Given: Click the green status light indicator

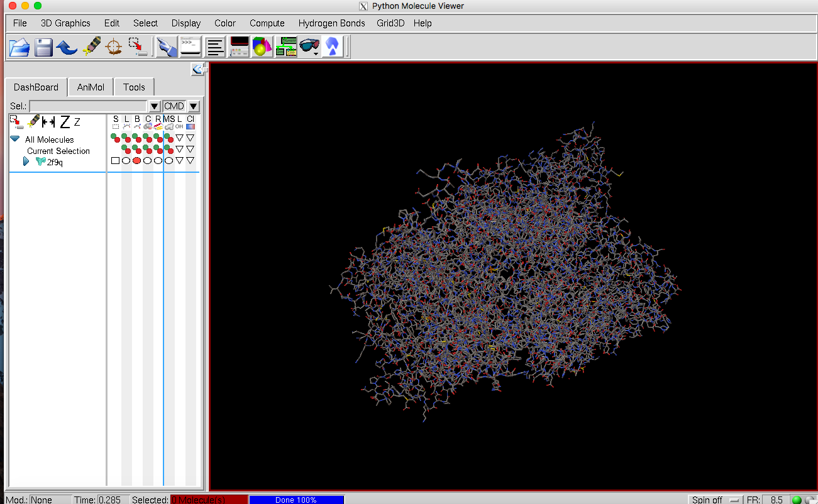Looking at the screenshot, I should (797, 500).
